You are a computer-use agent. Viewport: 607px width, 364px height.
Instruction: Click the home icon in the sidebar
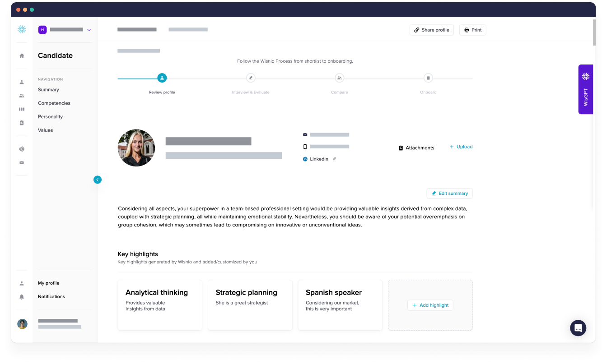click(x=21, y=55)
